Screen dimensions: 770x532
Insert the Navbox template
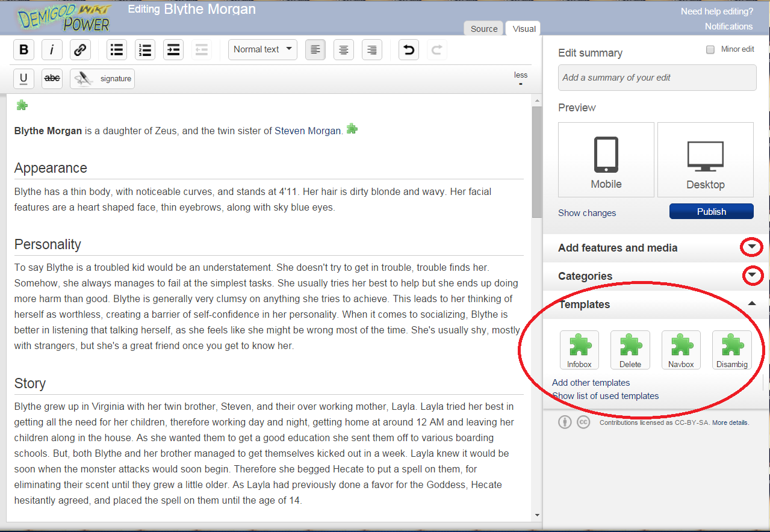pyautogui.click(x=681, y=350)
